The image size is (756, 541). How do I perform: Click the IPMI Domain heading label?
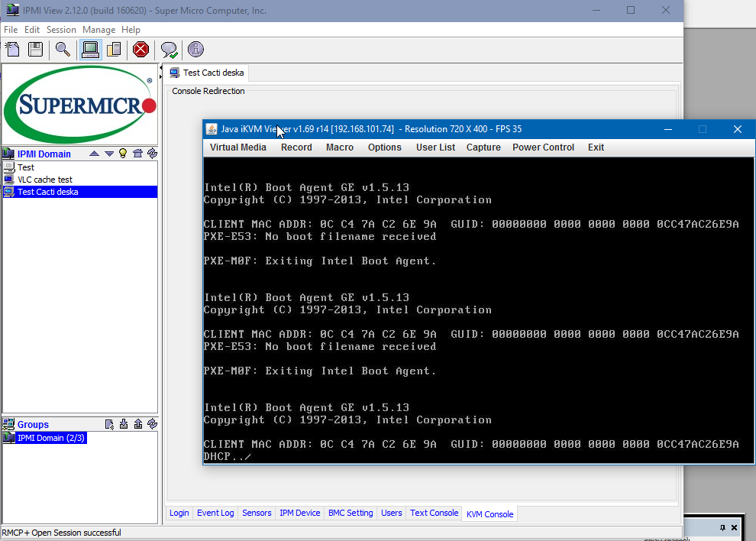click(44, 154)
